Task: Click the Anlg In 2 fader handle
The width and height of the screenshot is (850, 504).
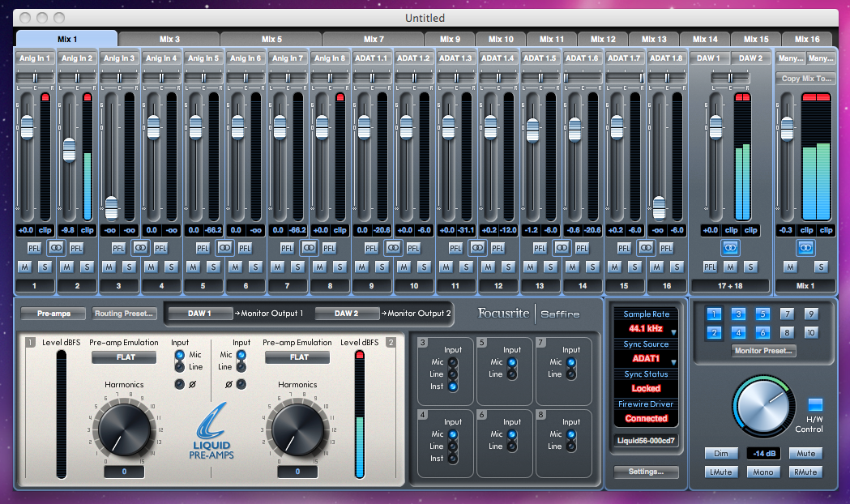Action: point(69,150)
